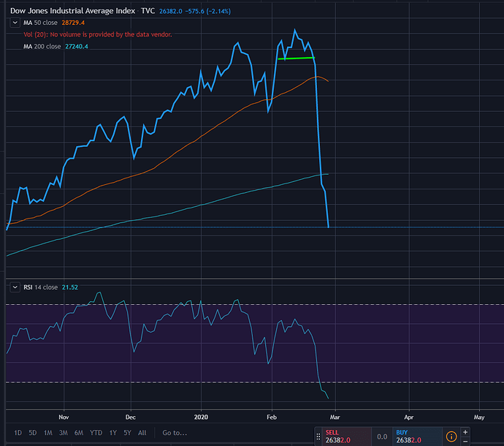Click the Nov label on time axis

pyautogui.click(x=64, y=417)
